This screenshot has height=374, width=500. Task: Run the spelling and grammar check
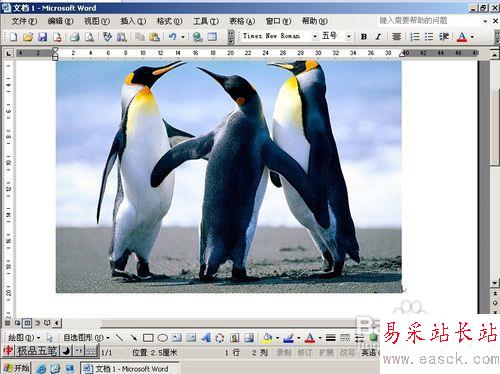point(107,37)
